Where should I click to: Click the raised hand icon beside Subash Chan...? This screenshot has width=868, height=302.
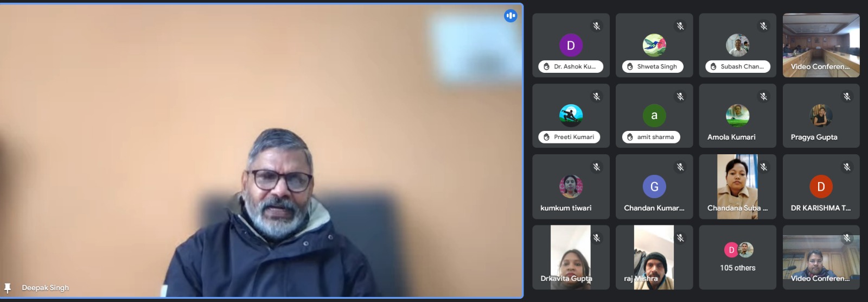713,67
